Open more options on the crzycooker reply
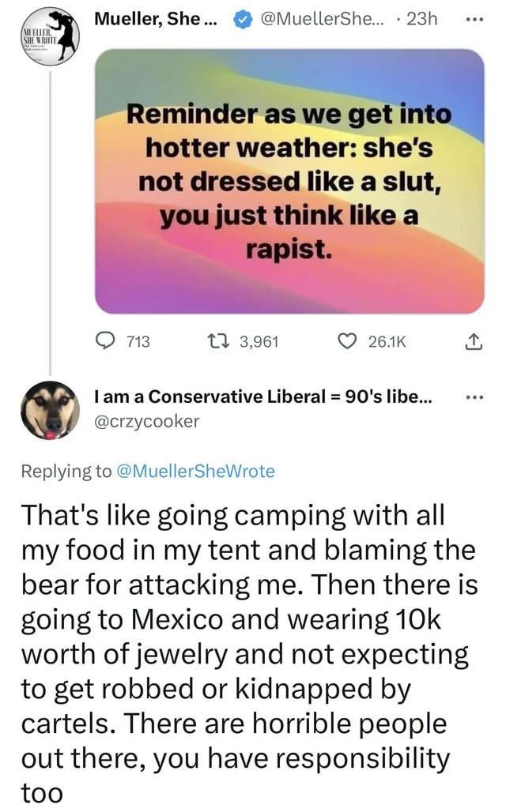Viewport: 506px width, 812px height. pyautogui.click(x=474, y=398)
